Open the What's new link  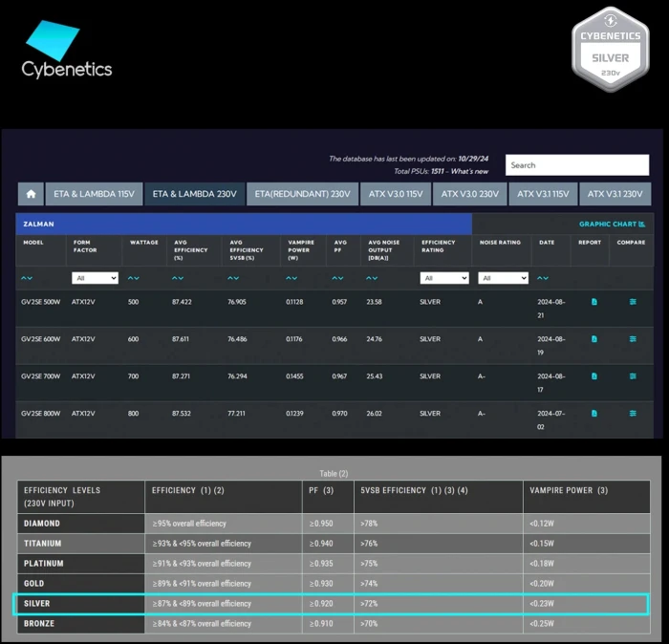pos(469,171)
